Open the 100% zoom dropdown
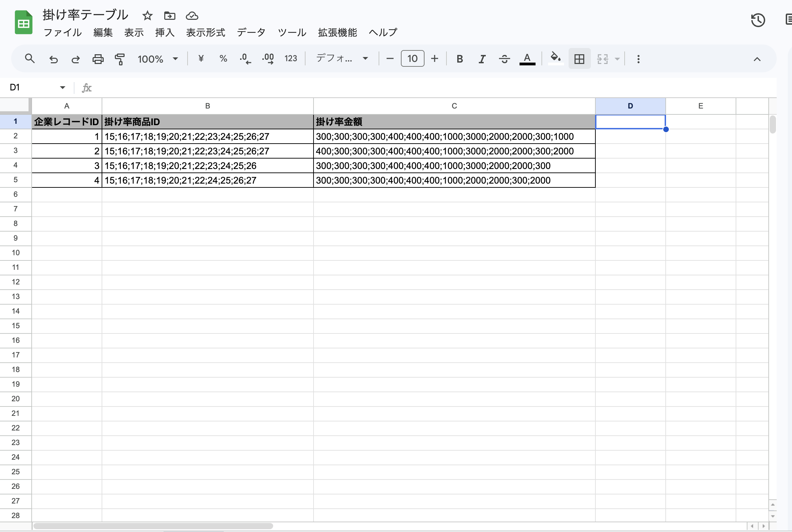Viewport: 792px width, 532px height. pyautogui.click(x=158, y=59)
